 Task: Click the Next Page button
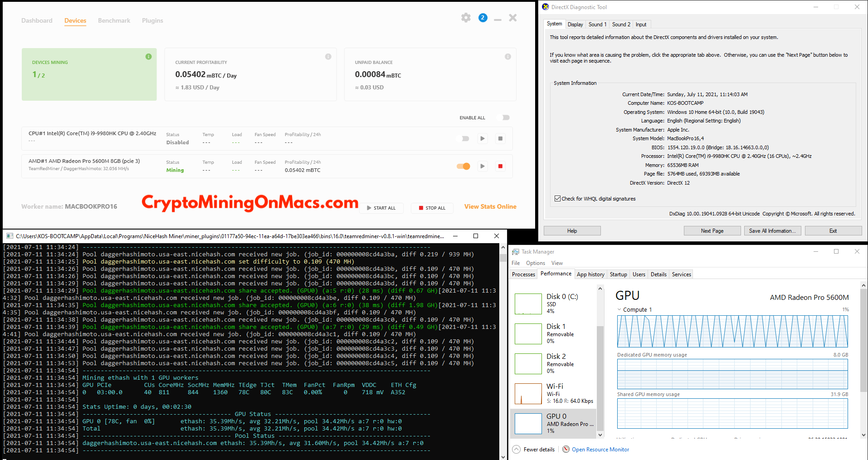[x=712, y=231]
